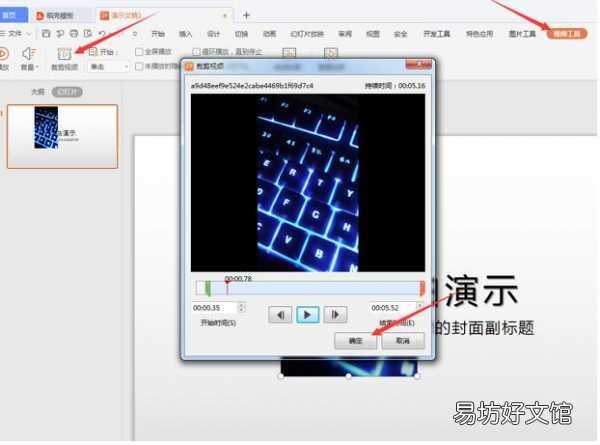Click the playhead marker at 00:00.78

click(227, 286)
